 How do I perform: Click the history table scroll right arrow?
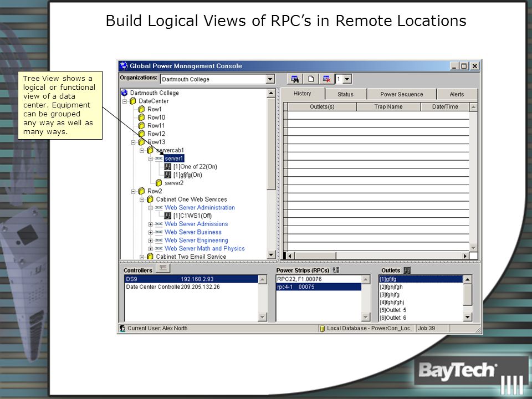(465, 255)
